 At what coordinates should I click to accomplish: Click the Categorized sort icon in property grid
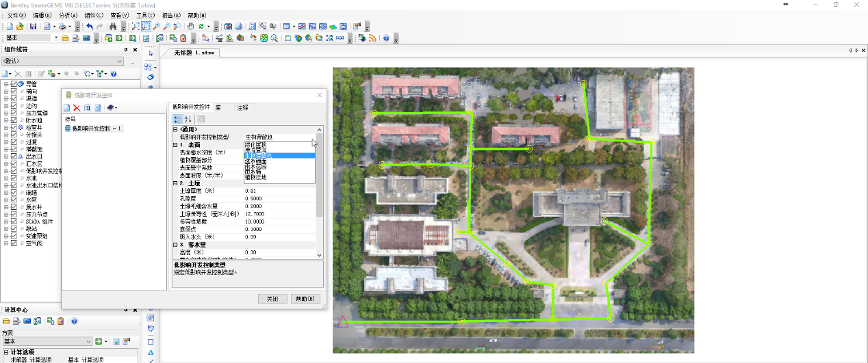click(x=178, y=119)
